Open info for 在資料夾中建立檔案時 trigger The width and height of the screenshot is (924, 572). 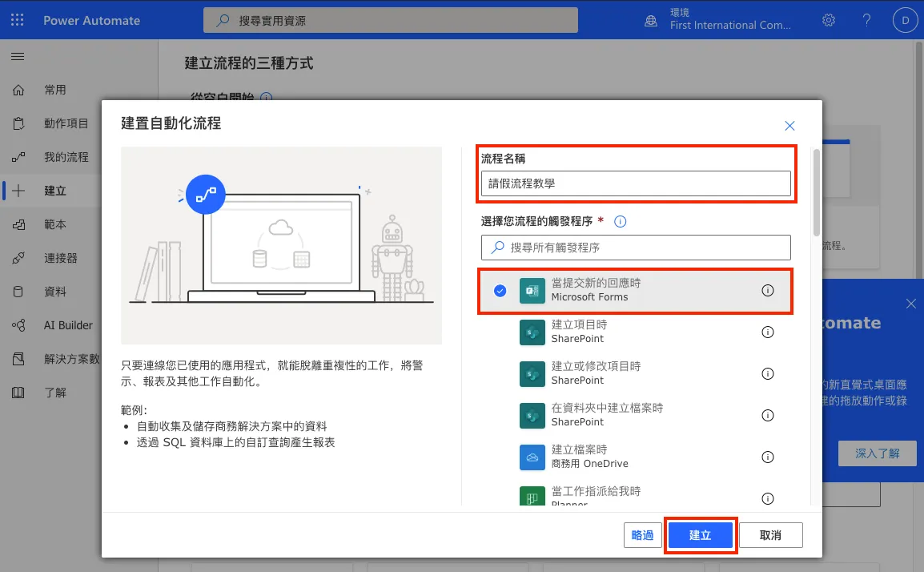pyautogui.click(x=767, y=416)
